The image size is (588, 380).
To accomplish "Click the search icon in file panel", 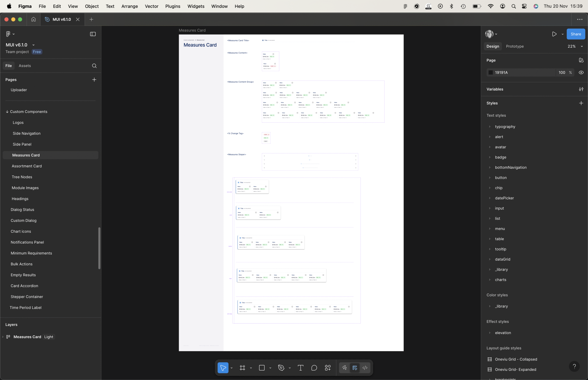I will (94, 66).
